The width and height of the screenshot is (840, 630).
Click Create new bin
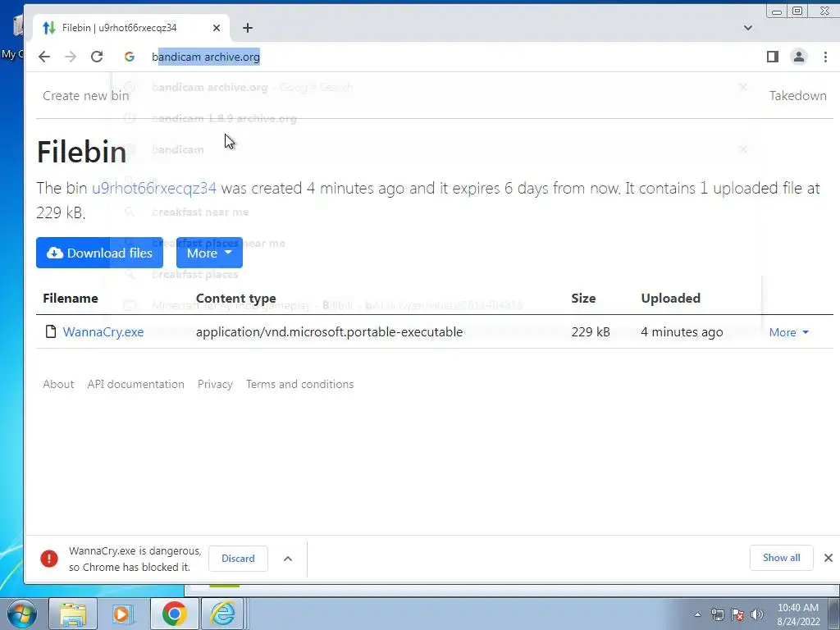(85, 96)
